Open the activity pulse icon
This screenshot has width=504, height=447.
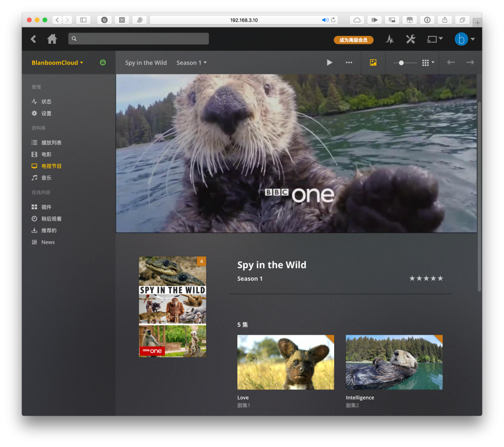pyautogui.click(x=390, y=39)
